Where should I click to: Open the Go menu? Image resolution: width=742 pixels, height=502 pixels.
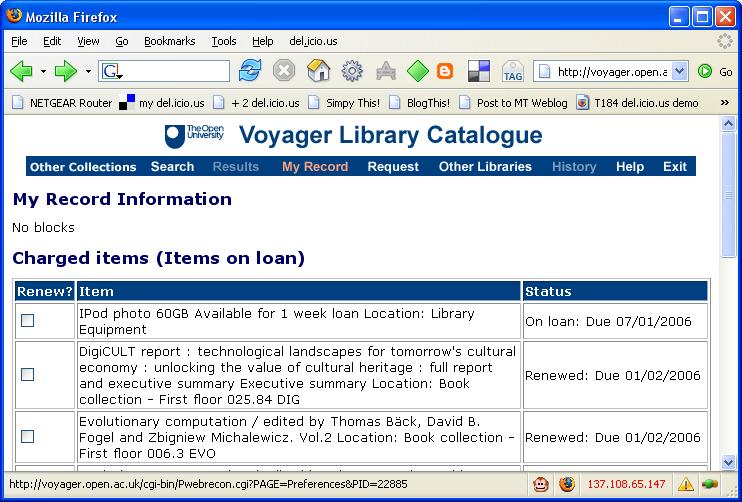pyautogui.click(x=122, y=42)
